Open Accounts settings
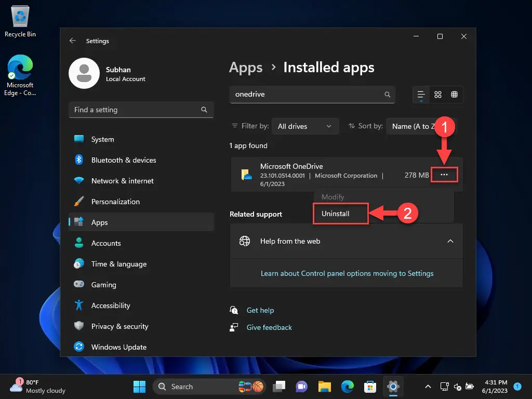The width and height of the screenshot is (532, 399). [141, 243]
